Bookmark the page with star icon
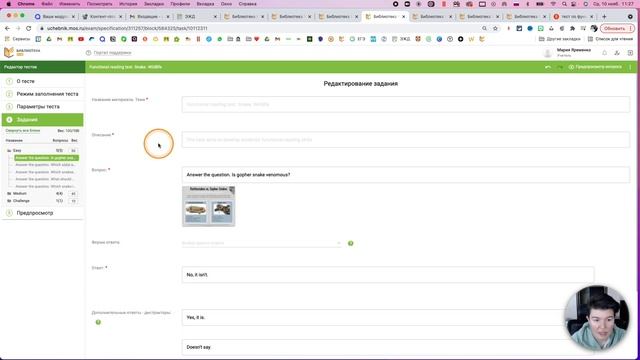This screenshot has width=640, height=360. (496, 28)
